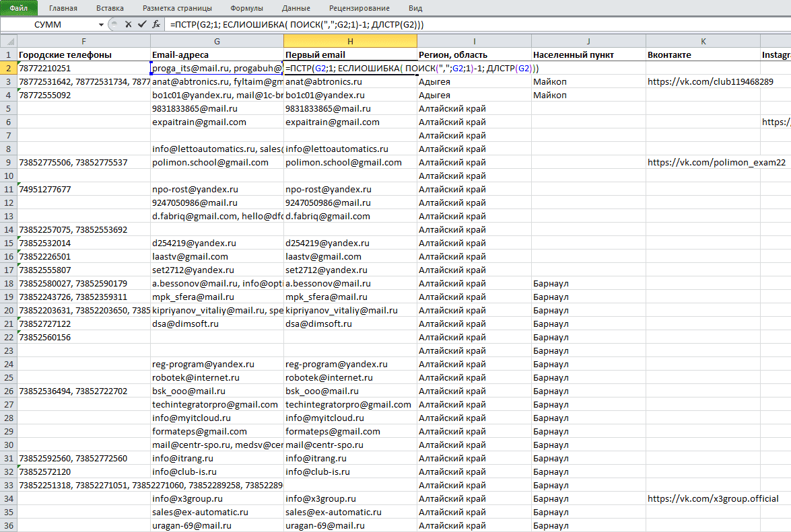The height and width of the screenshot is (532, 791).
Task: Click header cell Населенный пункт
Action: (x=589, y=54)
